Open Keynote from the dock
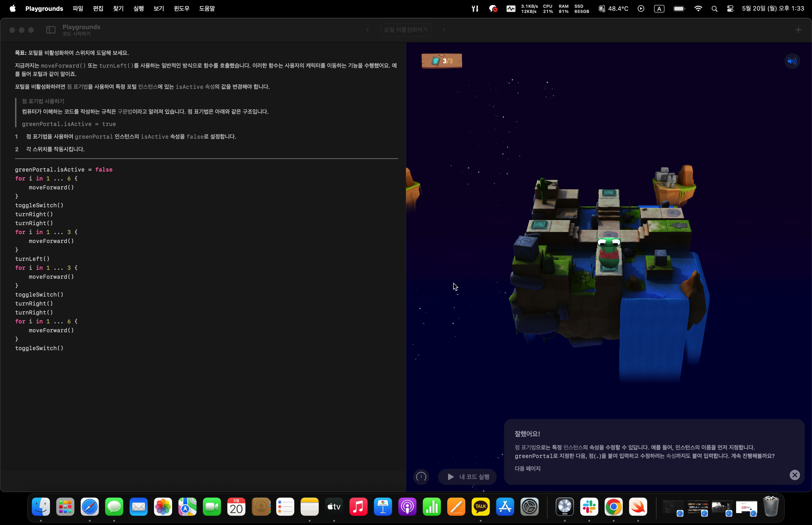Image resolution: width=812 pixels, height=525 pixels. pyautogui.click(x=383, y=507)
